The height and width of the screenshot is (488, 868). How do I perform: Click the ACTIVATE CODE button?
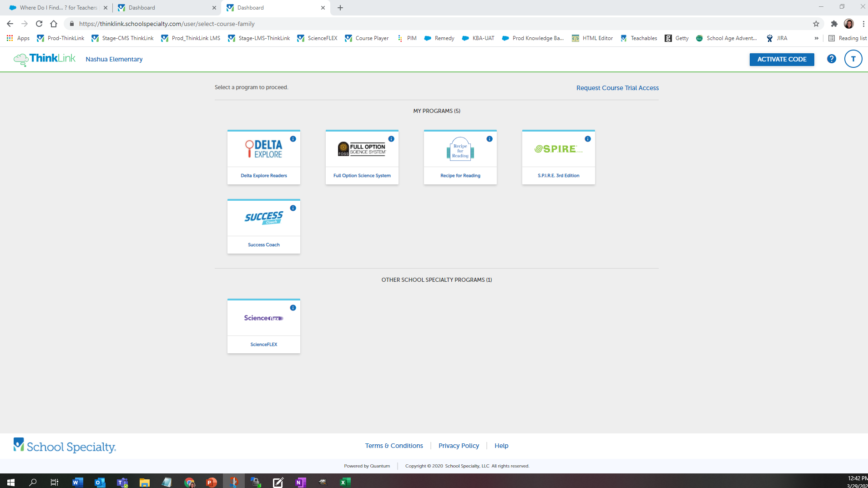782,59
